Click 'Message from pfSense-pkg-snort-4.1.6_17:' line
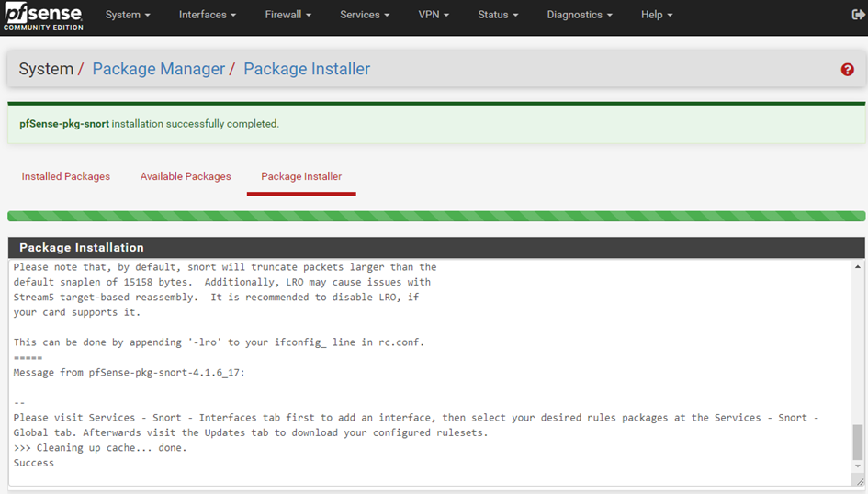This screenshot has width=868, height=494. coord(129,373)
